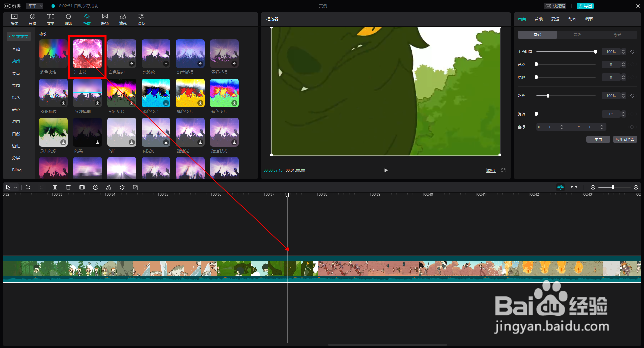Download the 闪黑 effect
The height and width of the screenshot is (348, 644).
tap(98, 142)
